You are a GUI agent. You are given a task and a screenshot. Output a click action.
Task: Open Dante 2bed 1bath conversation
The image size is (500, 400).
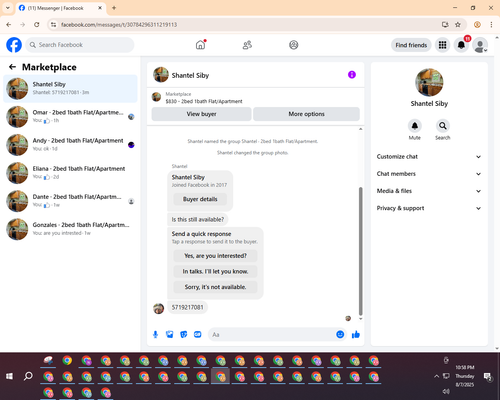pyautogui.click(x=70, y=201)
